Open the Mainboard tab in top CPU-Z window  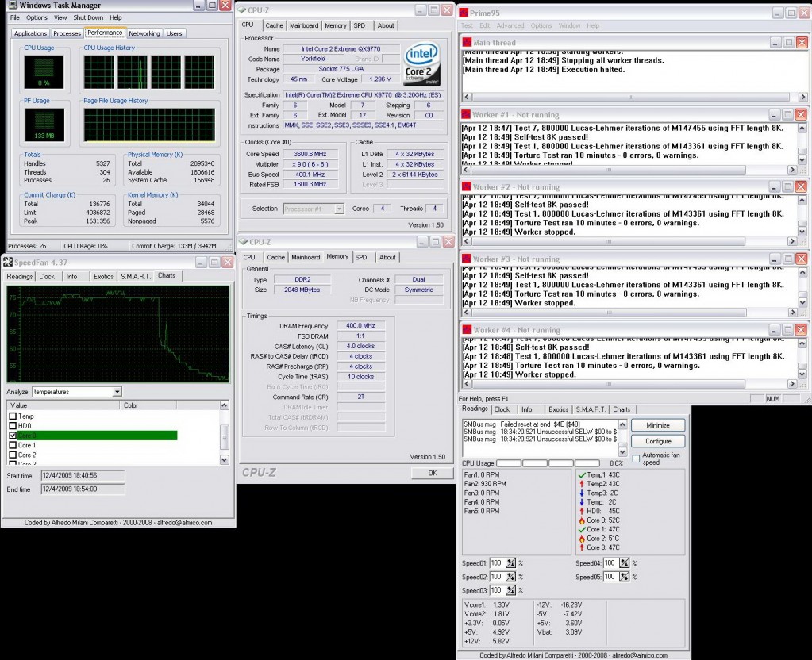[x=304, y=25]
